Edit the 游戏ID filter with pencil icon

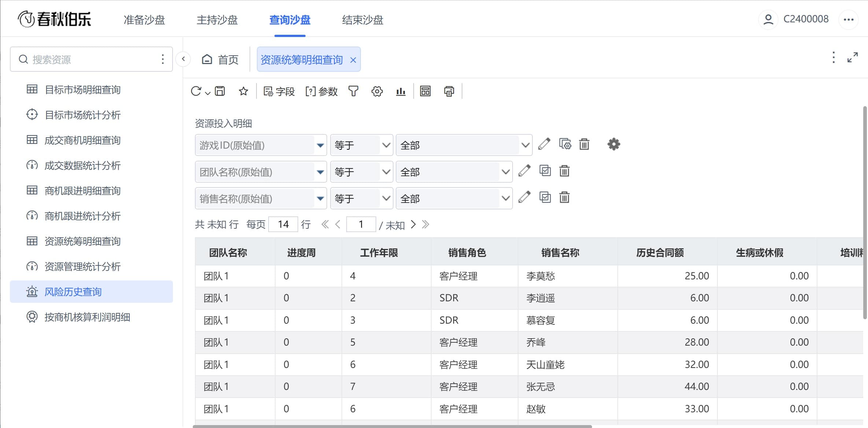coord(544,144)
